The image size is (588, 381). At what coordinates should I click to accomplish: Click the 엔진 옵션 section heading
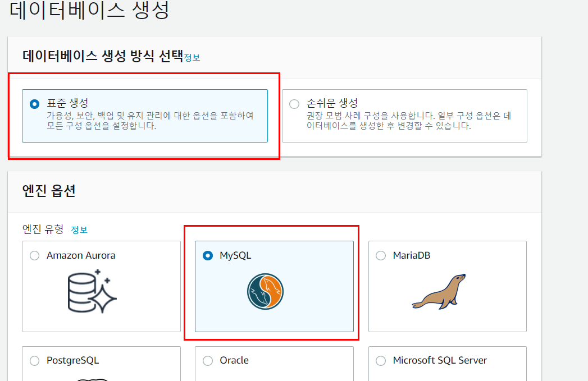click(49, 191)
